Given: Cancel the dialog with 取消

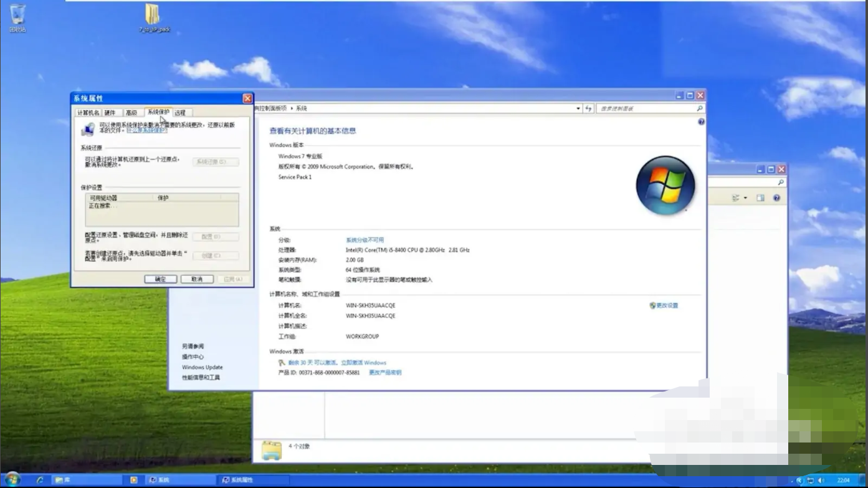Looking at the screenshot, I should (197, 279).
